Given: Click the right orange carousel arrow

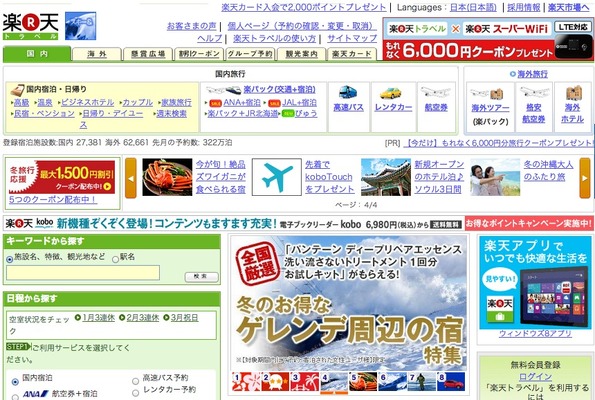Looking at the screenshot, I should point(585,178).
